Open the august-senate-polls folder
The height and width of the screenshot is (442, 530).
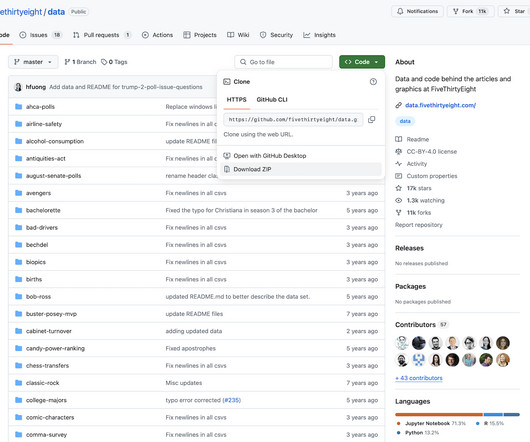pos(53,175)
